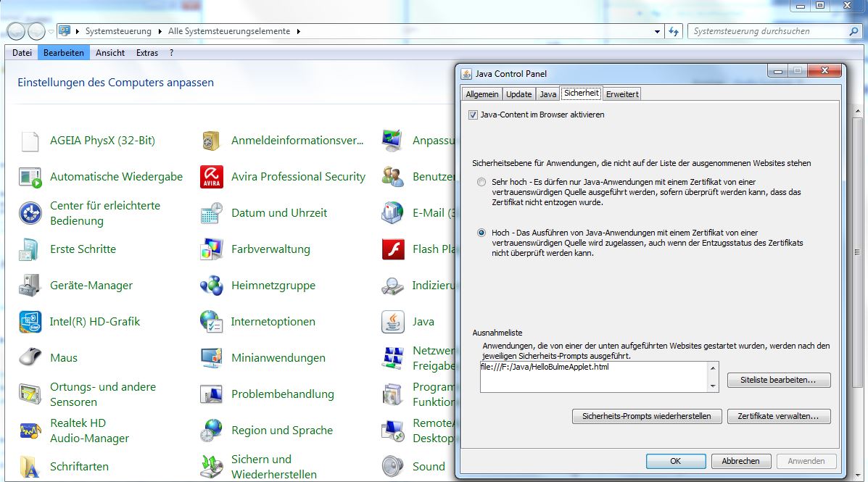This screenshot has width=868, height=482.
Task: Select the Hoch security level
Action: (481, 232)
